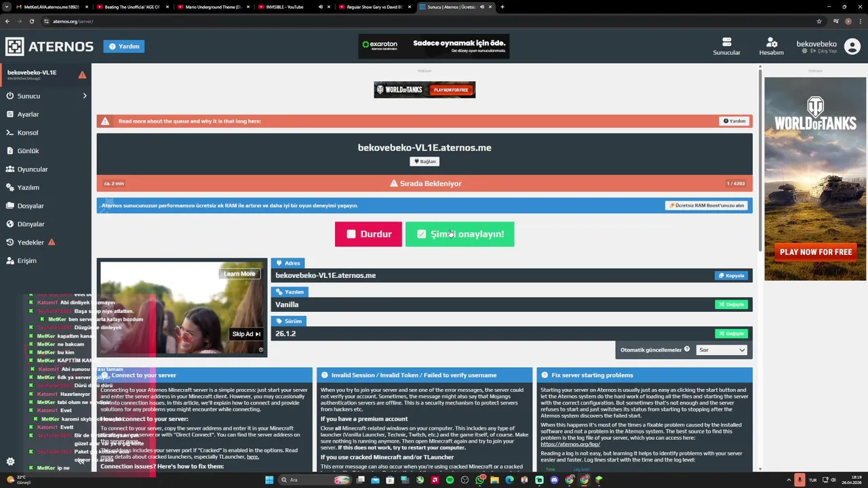Open Fix server starting problems article heading
Viewport: 868px width, 488px height.
[x=592, y=375]
